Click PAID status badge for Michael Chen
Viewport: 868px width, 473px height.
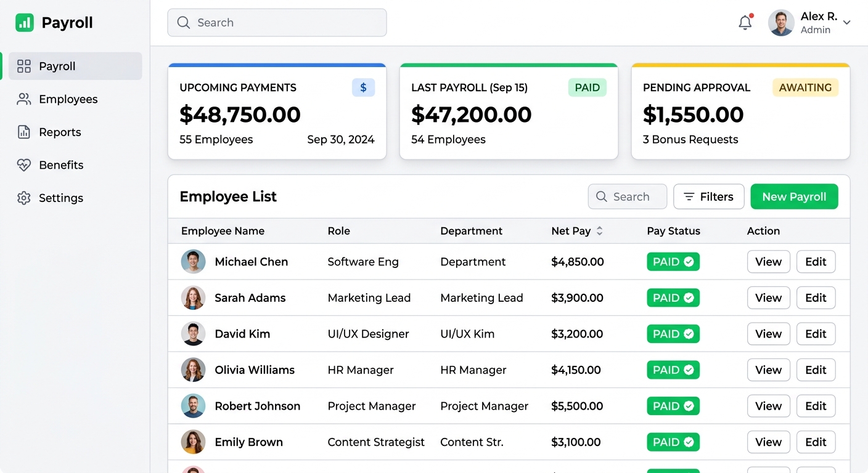tap(673, 262)
